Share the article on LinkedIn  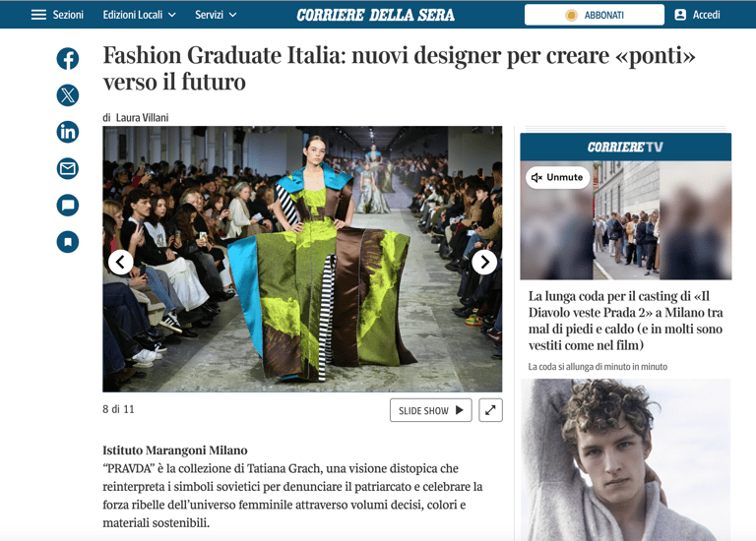[x=68, y=132]
